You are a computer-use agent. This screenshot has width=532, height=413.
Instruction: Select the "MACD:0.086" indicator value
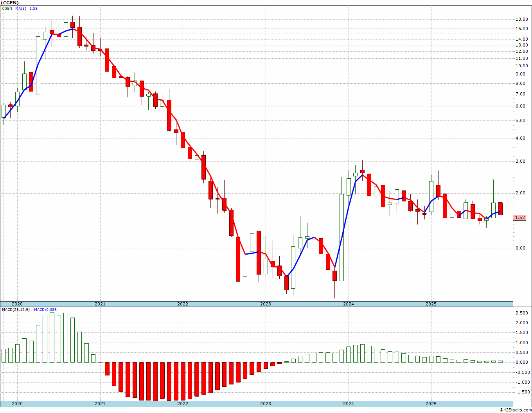tap(45, 310)
